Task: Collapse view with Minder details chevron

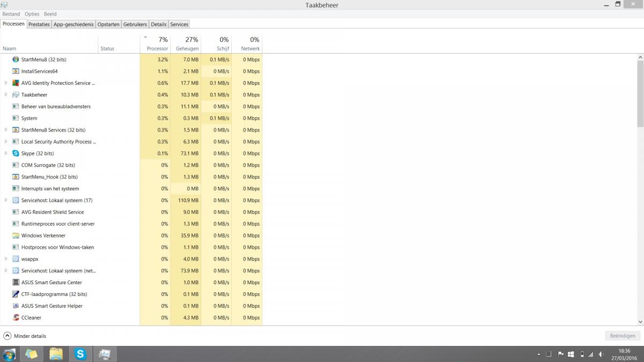Action: coord(7,336)
